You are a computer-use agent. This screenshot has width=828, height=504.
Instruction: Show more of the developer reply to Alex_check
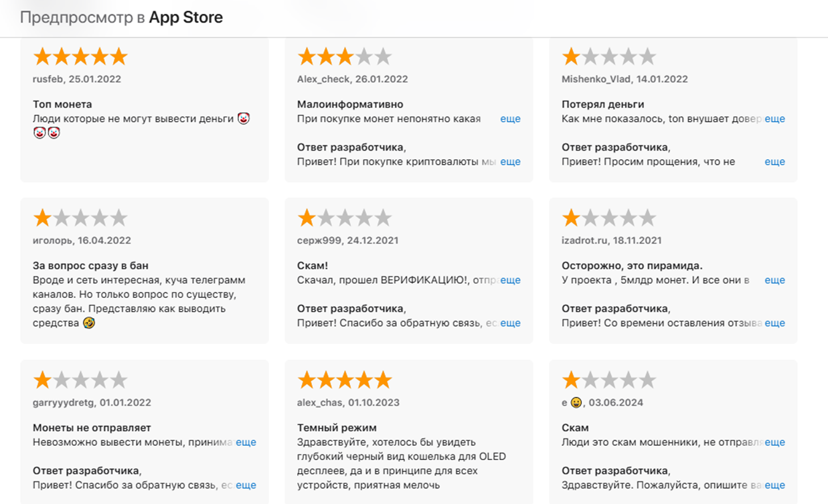point(510,161)
